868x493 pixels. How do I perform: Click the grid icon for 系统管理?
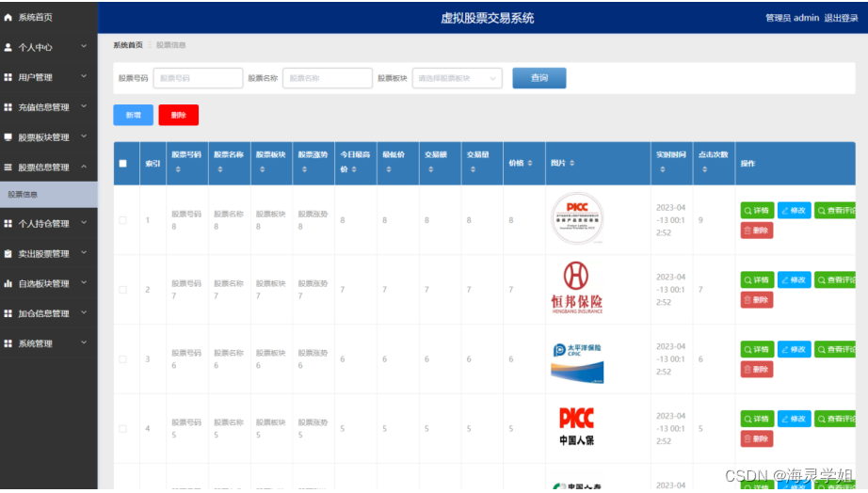click(x=8, y=343)
